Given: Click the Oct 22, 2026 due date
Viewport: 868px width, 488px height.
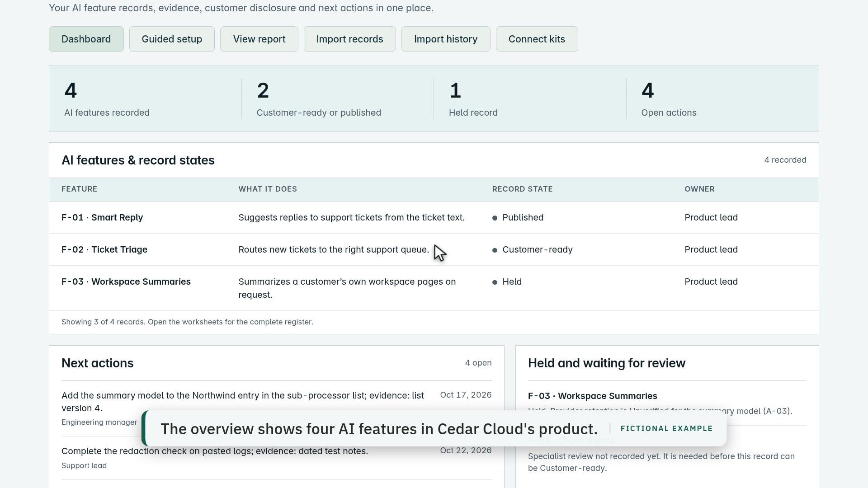Looking at the screenshot, I should (x=466, y=450).
